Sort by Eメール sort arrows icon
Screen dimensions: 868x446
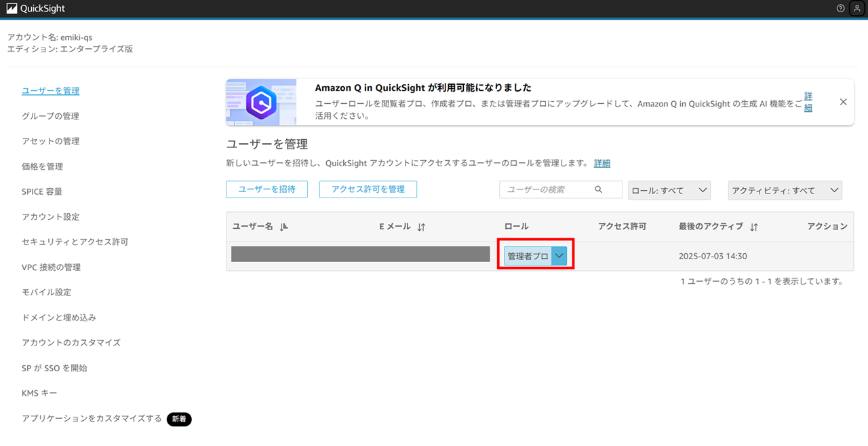point(421,227)
